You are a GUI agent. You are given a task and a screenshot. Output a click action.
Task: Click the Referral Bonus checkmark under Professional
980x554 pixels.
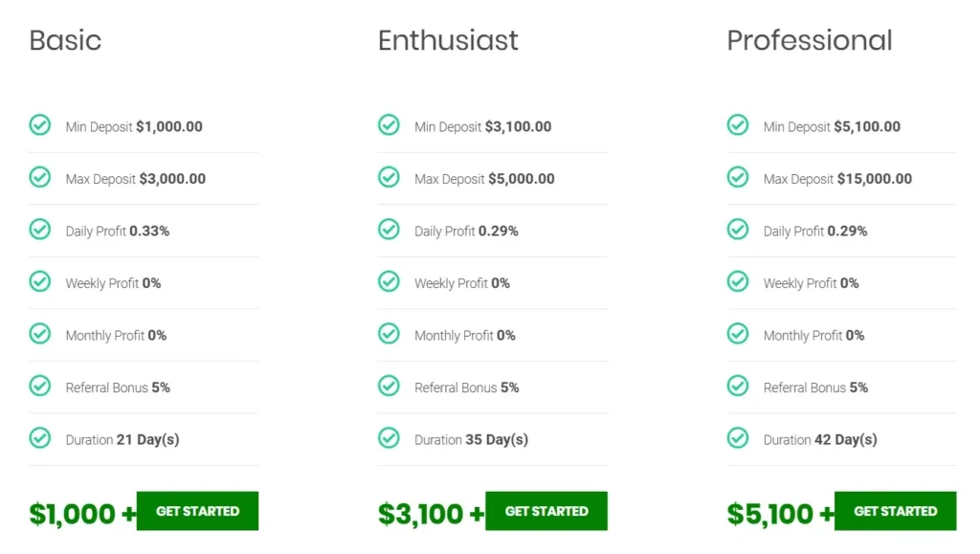click(x=738, y=387)
